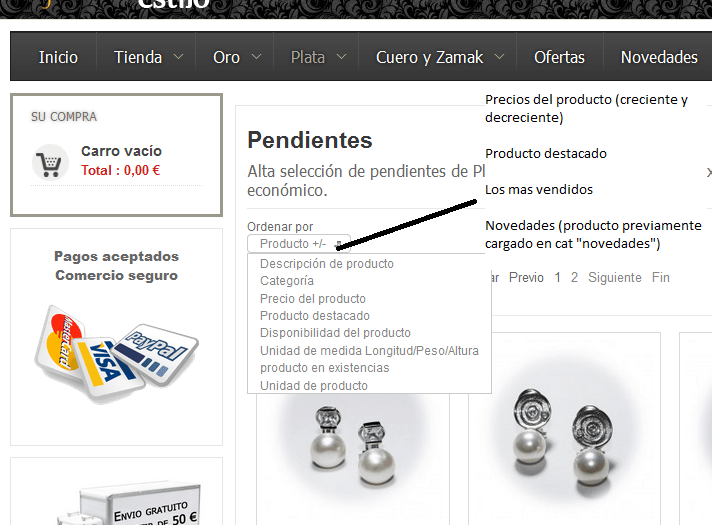717x525 pixels.
Task: Go to pagination page 2
Action: tap(574, 278)
